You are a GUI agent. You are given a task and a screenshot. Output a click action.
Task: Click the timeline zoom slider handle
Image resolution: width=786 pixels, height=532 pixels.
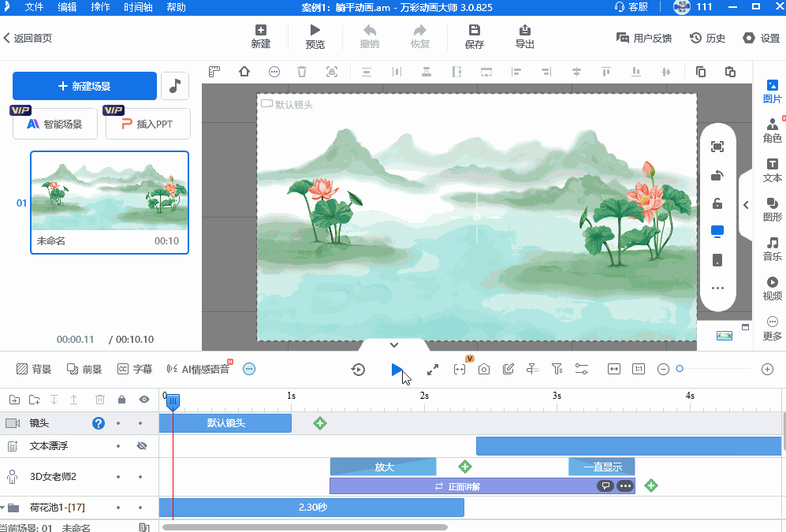tap(680, 369)
